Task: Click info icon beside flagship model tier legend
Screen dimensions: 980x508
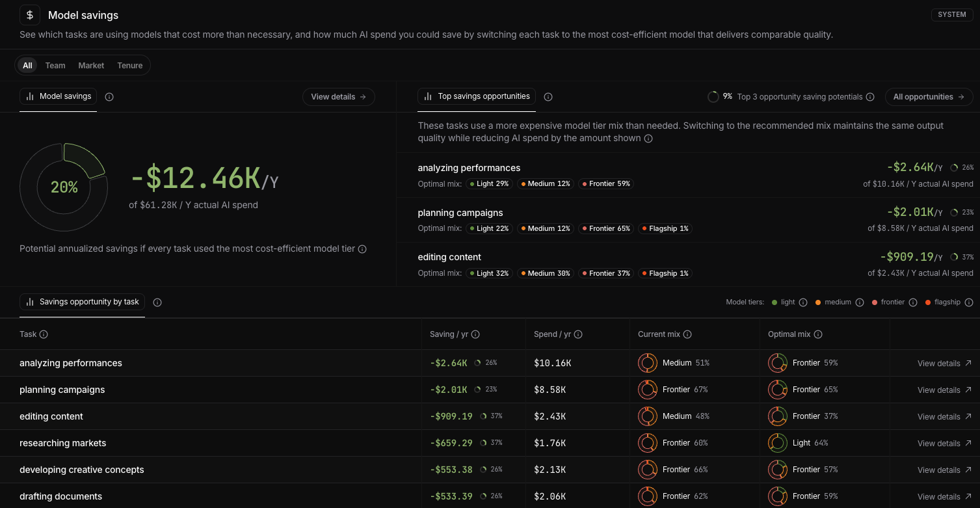Action: click(969, 302)
